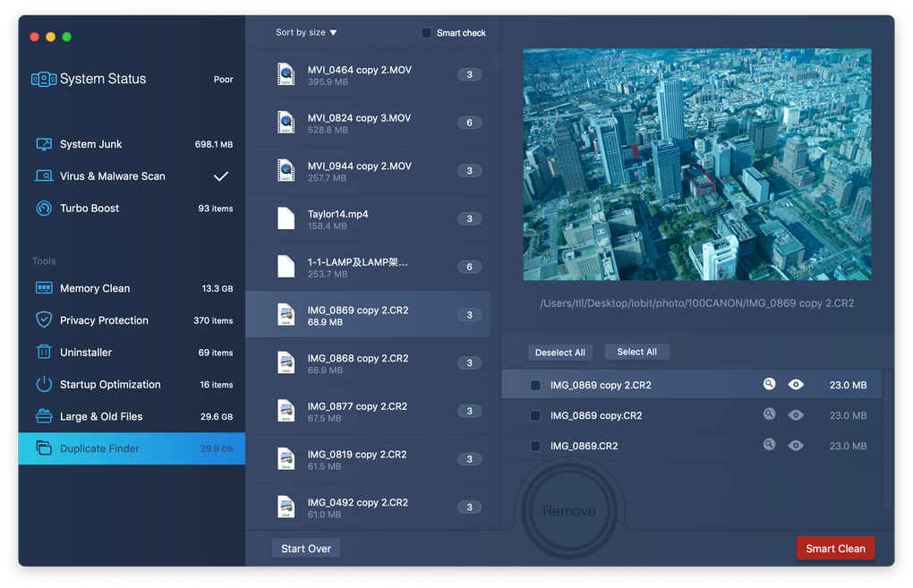
Task: Click the MVI_0824 copy 3.MOV file icon
Action: pos(286,123)
